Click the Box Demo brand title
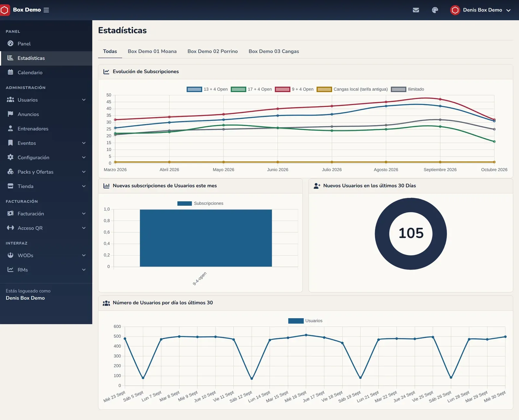519x420 pixels. click(27, 10)
